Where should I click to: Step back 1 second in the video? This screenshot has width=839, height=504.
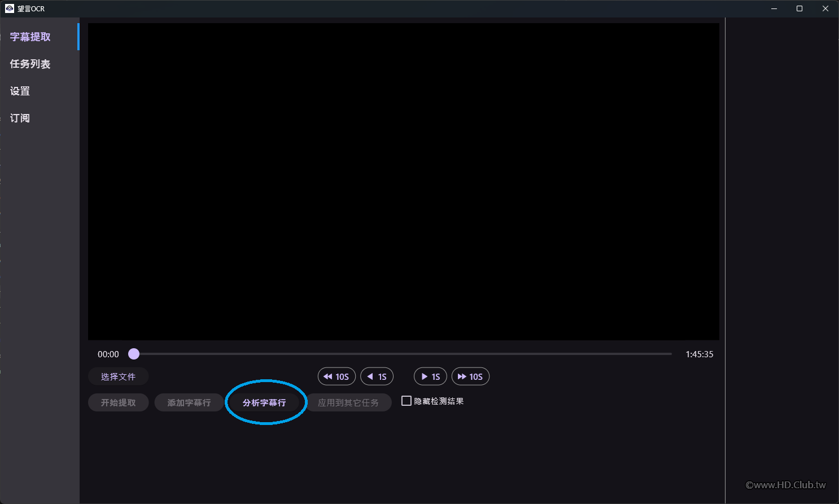(377, 376)
